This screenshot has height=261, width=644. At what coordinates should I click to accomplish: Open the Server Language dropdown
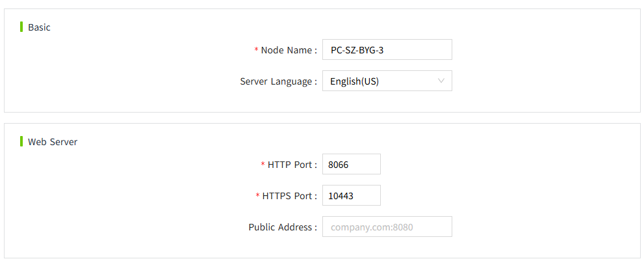pos(387,81)
